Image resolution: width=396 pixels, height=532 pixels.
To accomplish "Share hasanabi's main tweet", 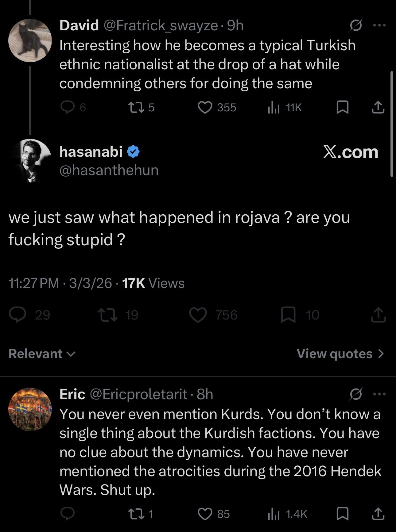I will point(378,315).
